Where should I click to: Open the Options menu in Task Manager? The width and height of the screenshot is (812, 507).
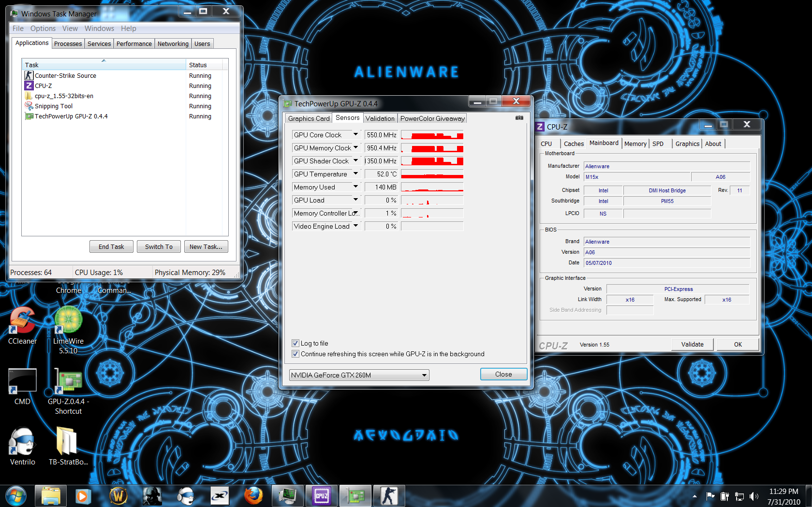pos(43,29)
